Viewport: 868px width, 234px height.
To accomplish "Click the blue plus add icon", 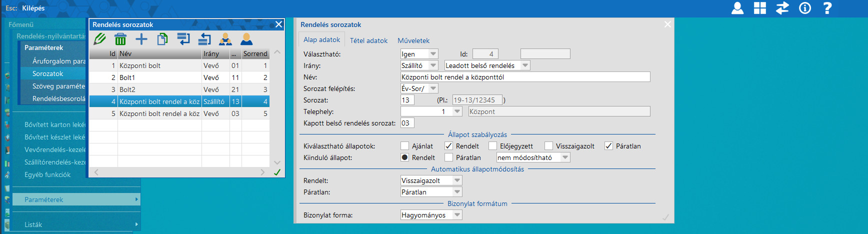I will pos(141,39).
